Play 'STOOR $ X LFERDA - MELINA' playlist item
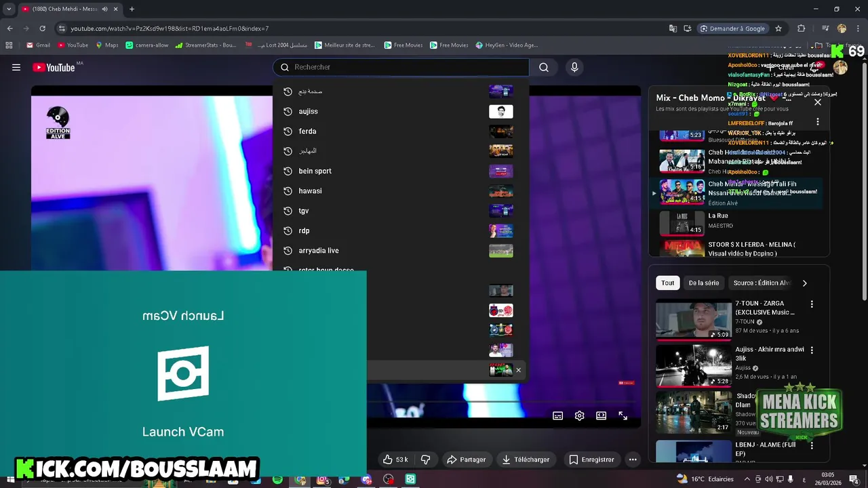The width and height of the screenshot is (868, 488). pyautogui.click(x=739, y=248)
